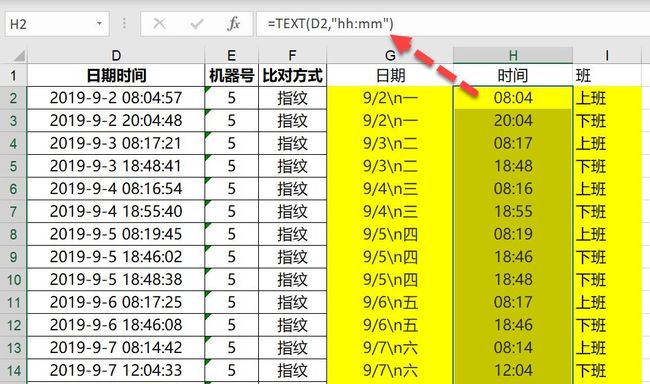Image resolution: width=650 pixels, height=384 pixels.
Task: Select row 2 header
Action: 13,98
